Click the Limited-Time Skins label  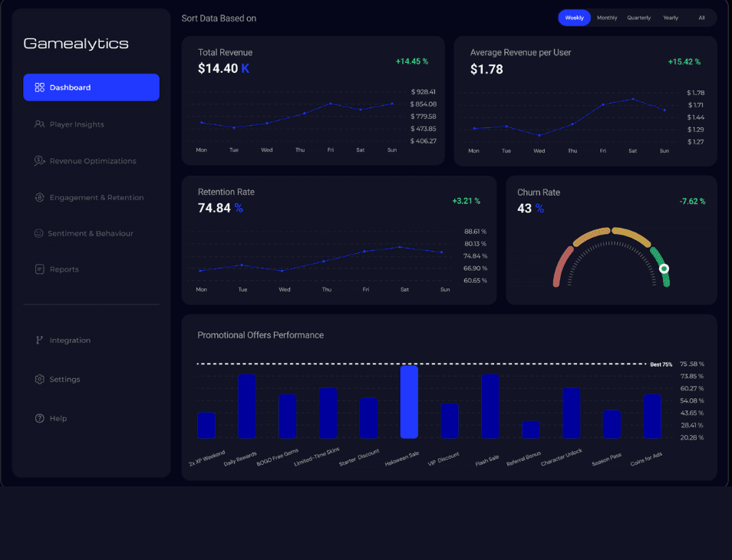[317, 457]
